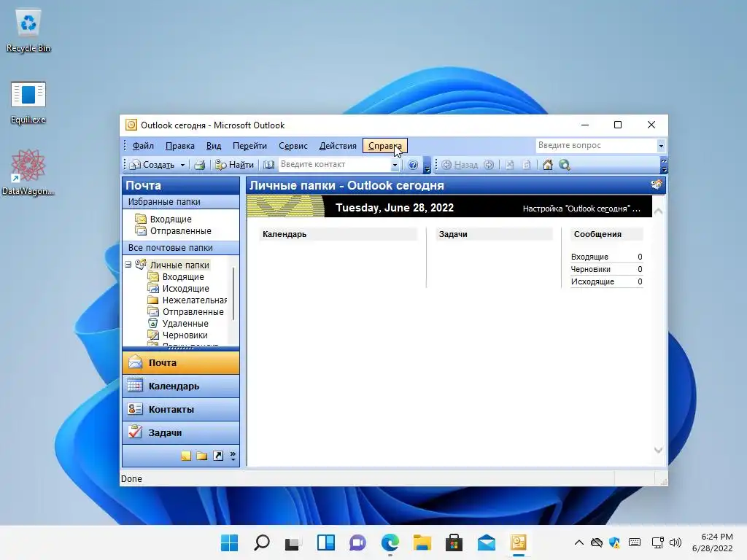Switch to the Почта navigation pane button
This screenshot has width=747, height=560.
tap(181, 363)
